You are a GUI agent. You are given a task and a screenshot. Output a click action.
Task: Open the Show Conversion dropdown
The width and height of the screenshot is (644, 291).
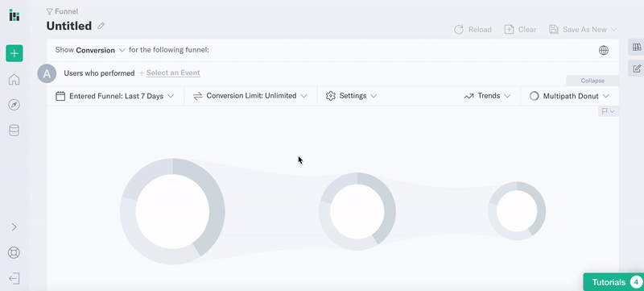100,50
